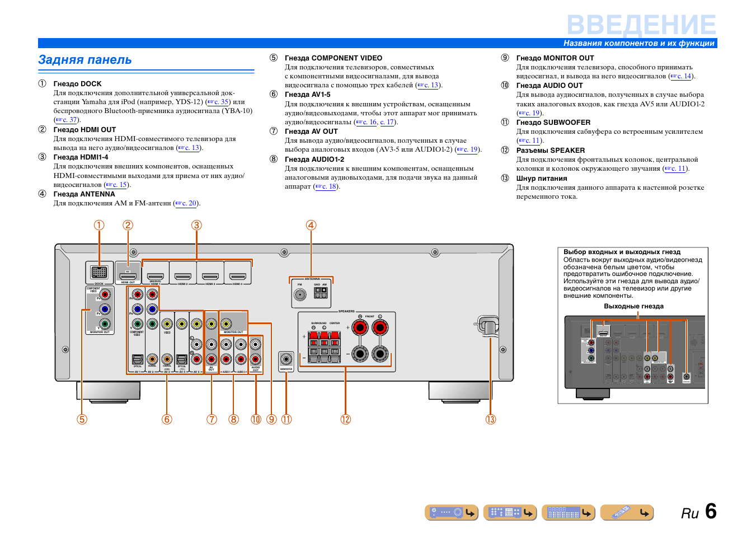The height and width of the screenshot is (534, 756).
Task: Click the page number 'Ru 6'
Action: (x=699, y=512)
